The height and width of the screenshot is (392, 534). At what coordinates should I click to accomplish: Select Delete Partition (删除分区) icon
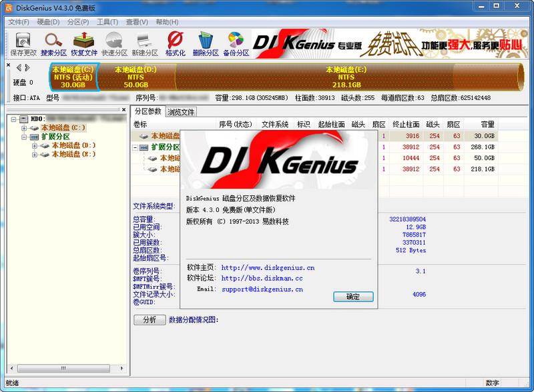[206, 44]
